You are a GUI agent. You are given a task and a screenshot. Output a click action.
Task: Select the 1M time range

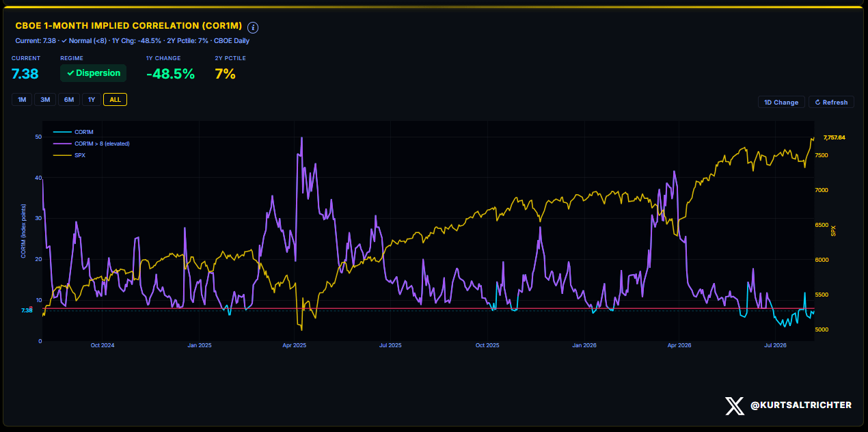point(22,100)
